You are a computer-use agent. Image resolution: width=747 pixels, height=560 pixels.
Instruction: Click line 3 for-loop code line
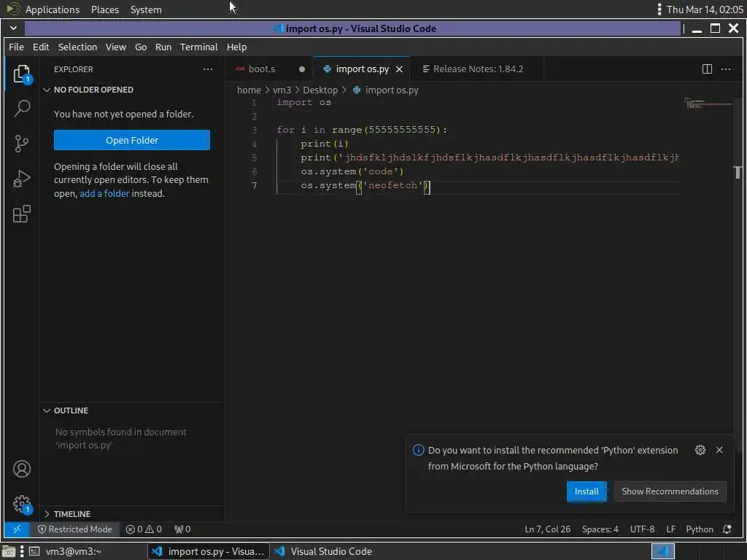coord(362,130)
